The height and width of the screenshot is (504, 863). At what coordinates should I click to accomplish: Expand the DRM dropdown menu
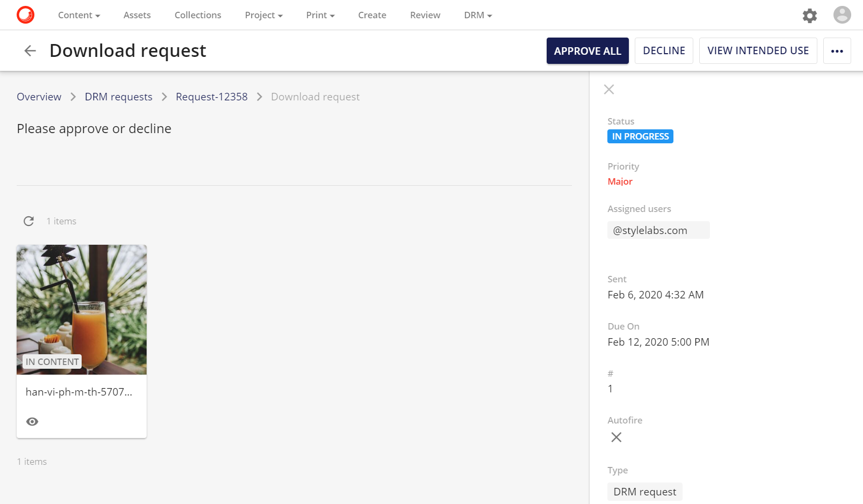[x=477, y=15]
